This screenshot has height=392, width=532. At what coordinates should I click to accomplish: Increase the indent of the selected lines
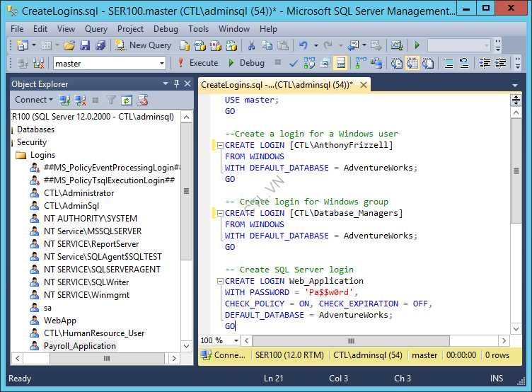tap(501, 63)
